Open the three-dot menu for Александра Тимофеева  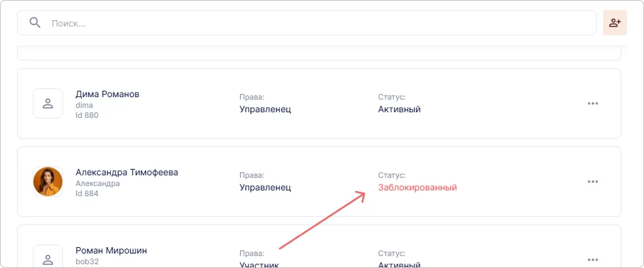[x=592, y=182]
